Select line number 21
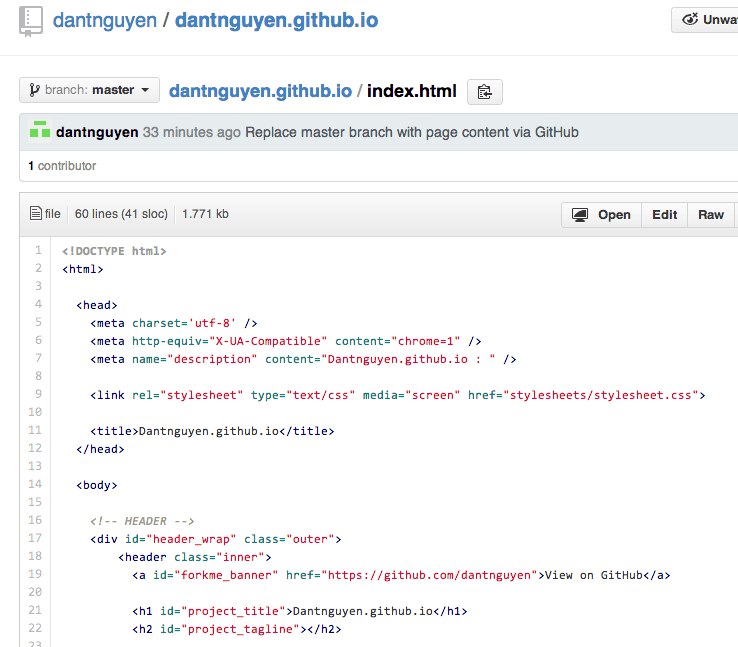738x647 pixels. tap(35, 610)
